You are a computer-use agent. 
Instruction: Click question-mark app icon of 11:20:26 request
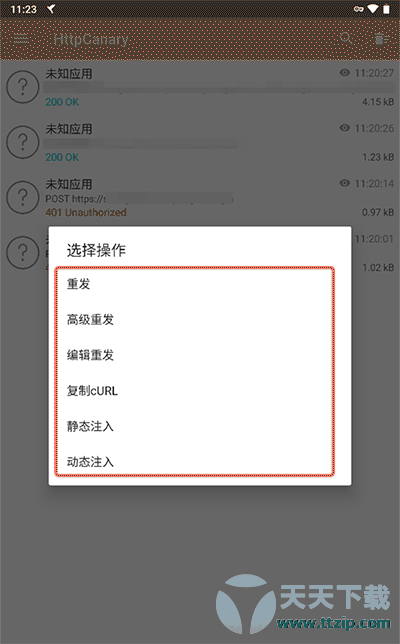click(x=23, y=142)
